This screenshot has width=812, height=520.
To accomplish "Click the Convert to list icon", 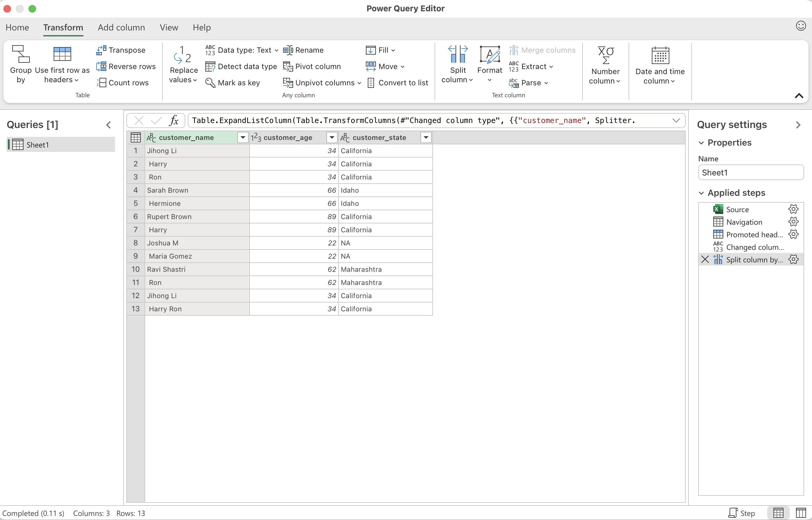I will [x=370, y=83].
